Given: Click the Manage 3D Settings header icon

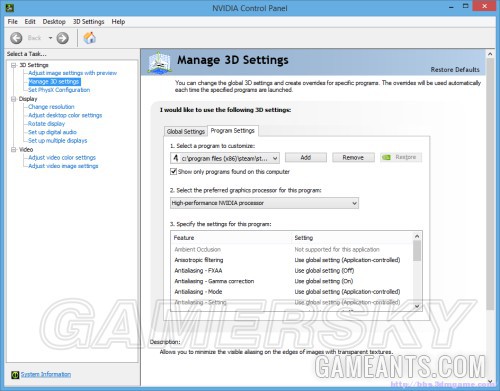Looking at the screenshot, I should (x=160, y=62).
